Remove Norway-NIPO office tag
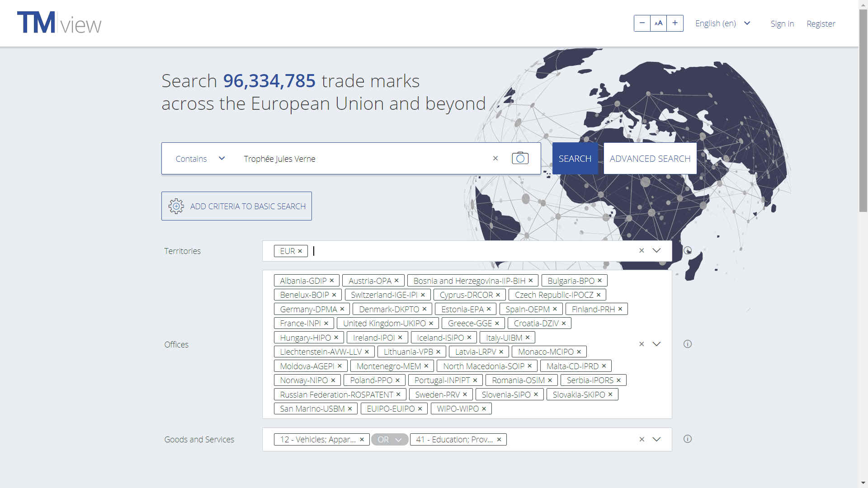 (x=333, y=380)
